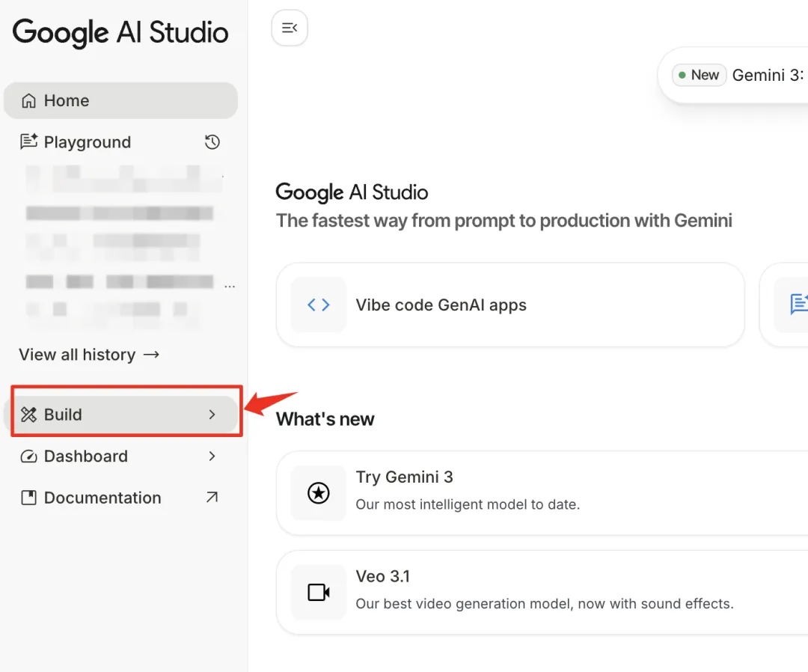808x672 pixels.
Task: Click the code brackets icon on Vibe code card
Action: pos(319,305)
